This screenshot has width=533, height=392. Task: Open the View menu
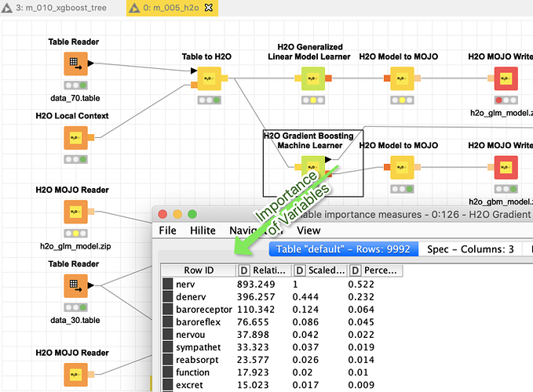click(308, 230)
